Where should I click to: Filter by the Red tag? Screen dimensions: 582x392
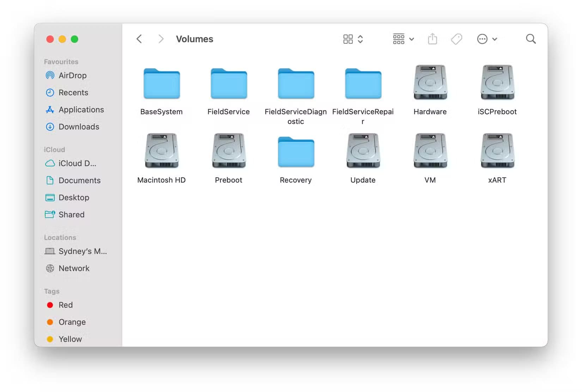click(x=65, y=305)
